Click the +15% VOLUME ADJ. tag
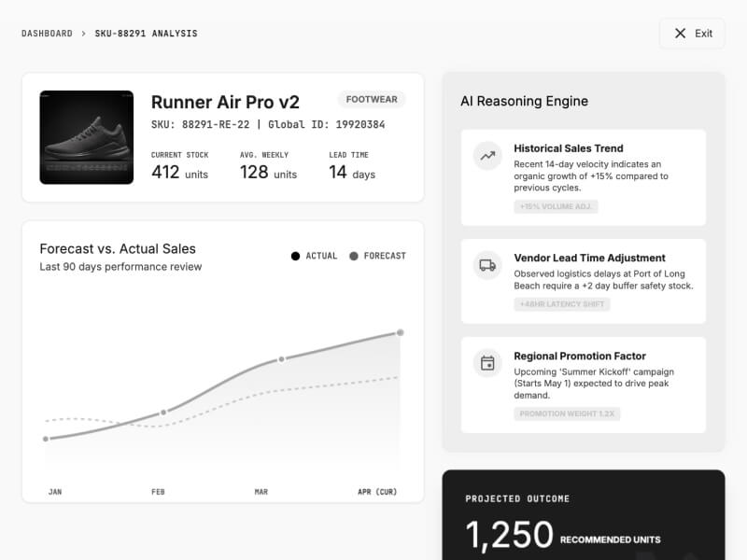The width and height of the screenshot is (747, 560). pos(556,206)
